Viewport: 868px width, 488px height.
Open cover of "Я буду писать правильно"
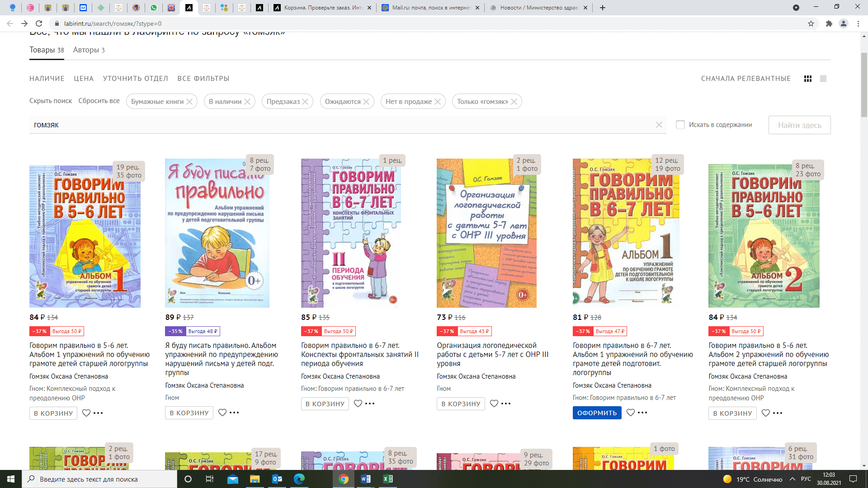(217, 233)
